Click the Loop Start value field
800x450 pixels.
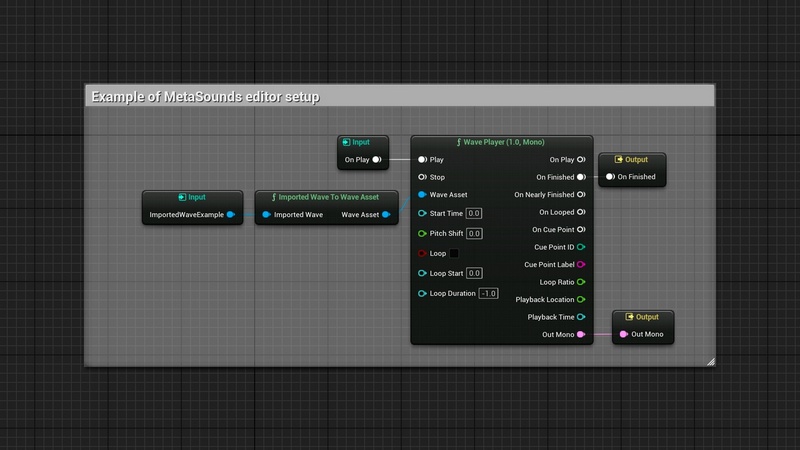click(x=474, y=273)
